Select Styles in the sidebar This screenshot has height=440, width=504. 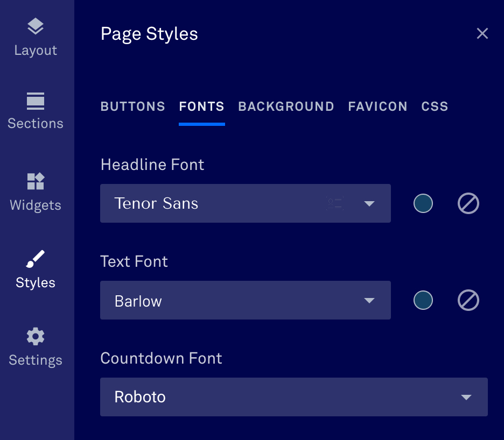tap(36, 268)
